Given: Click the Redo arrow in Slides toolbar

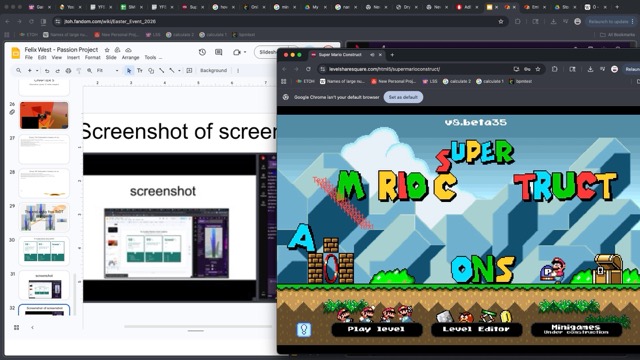Looking at the screenshot, I should coord(58,71).
